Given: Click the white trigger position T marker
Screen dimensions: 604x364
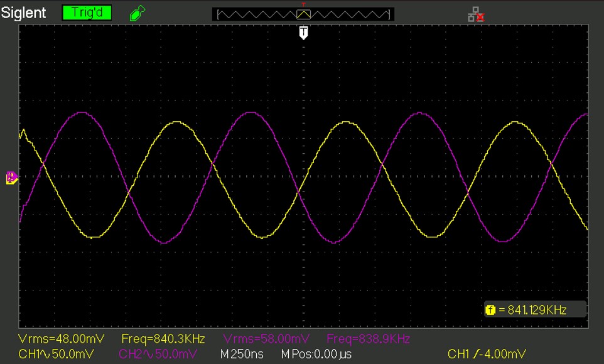Looking at the screenshot, I should click(x=303, y=33).
